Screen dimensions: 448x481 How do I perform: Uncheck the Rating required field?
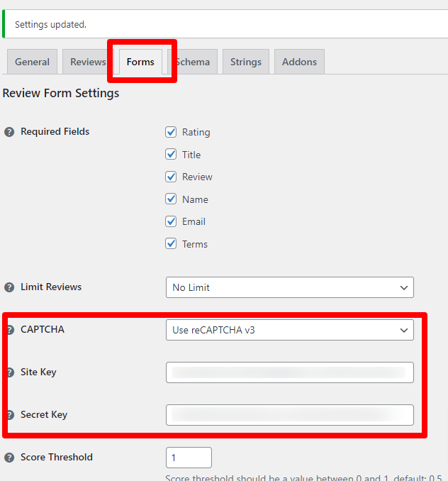(171, 132)
